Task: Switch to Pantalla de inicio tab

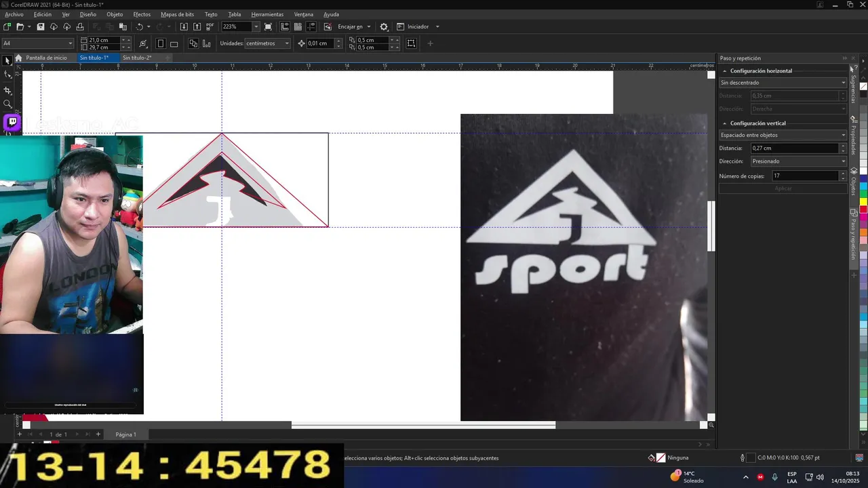Action: (x=46, y=58)
